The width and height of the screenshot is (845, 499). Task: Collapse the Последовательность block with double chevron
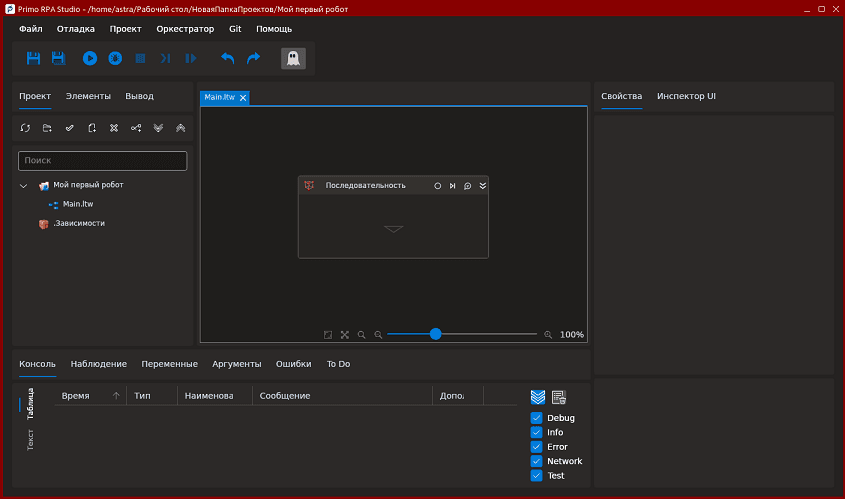point(483,186)
